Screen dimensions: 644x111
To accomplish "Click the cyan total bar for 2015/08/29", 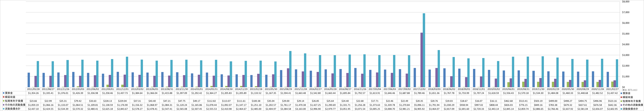I will pos(290,69).
